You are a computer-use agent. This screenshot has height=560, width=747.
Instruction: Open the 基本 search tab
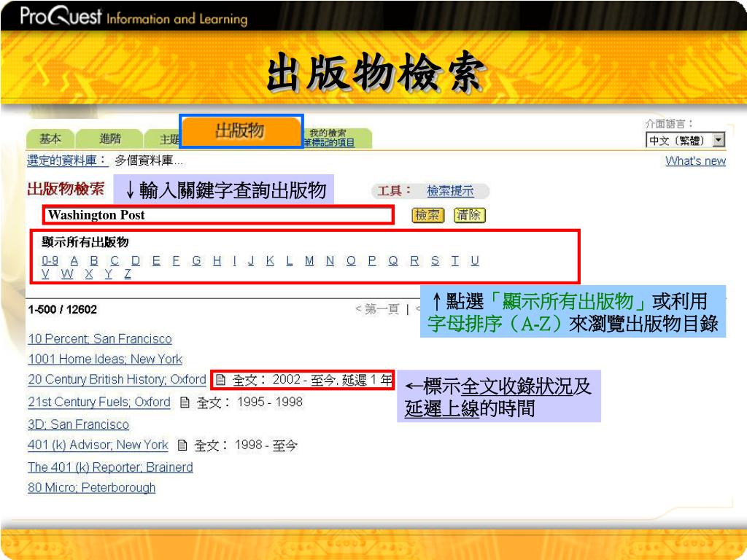(50, 139)
